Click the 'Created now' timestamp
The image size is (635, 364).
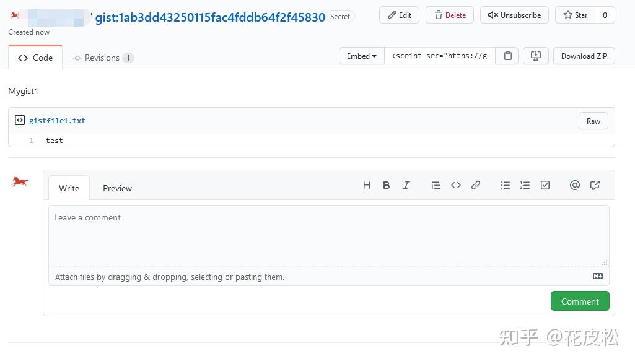click(x=28, y=32)
